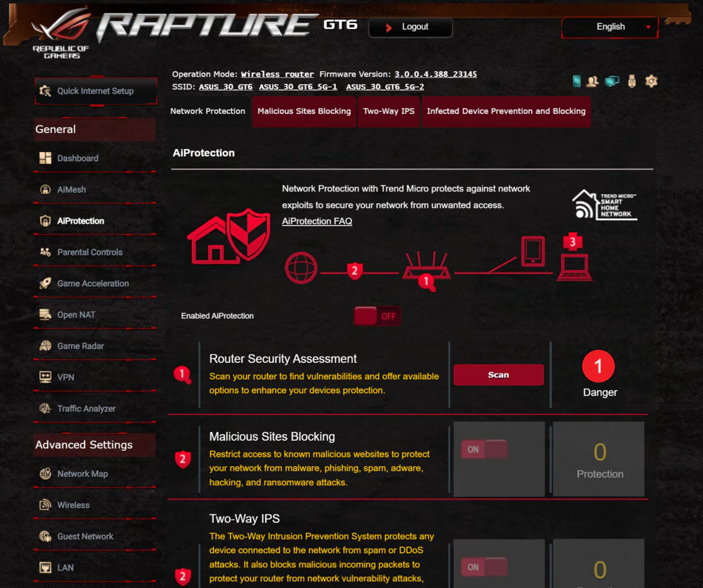
Task: Click the Open NAT sidebar icon
Action: tap(45, 314)
